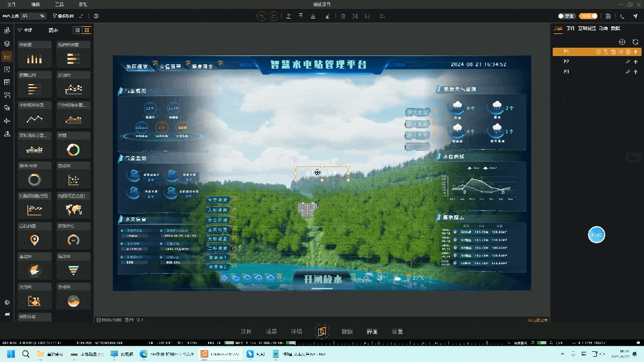The image size is (644, 362).
Task: Click the undo button in toolbar
Action: click(261, 16)
